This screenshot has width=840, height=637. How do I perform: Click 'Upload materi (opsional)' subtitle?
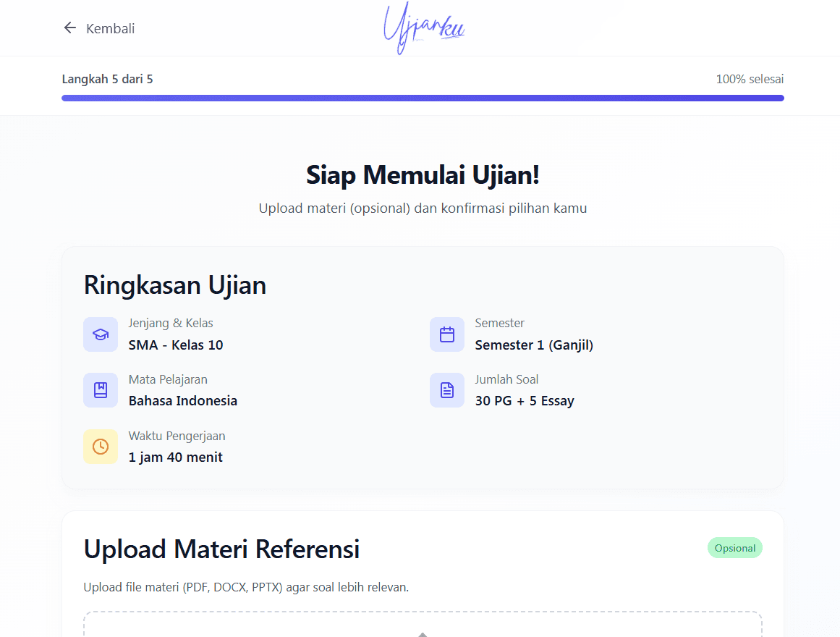pyautogui.click(x=423, y=208)
